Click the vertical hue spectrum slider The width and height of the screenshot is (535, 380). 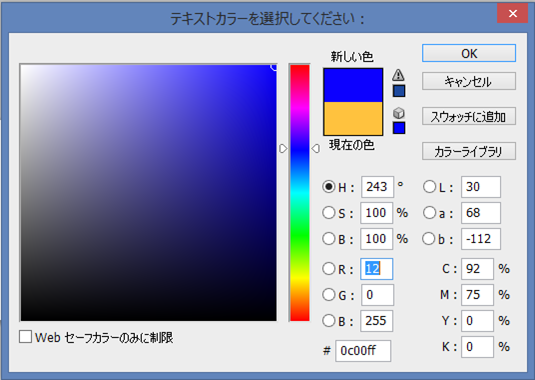coord(300,193)
